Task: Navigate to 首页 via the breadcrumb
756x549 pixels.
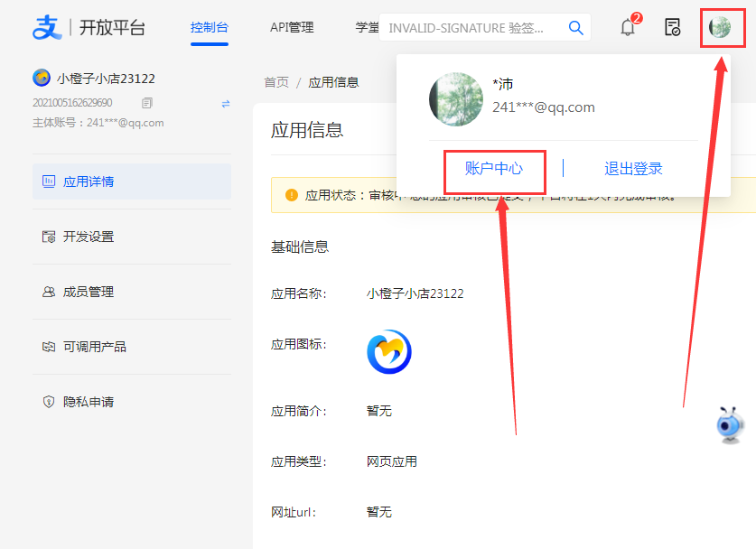Action: (275, 81)
